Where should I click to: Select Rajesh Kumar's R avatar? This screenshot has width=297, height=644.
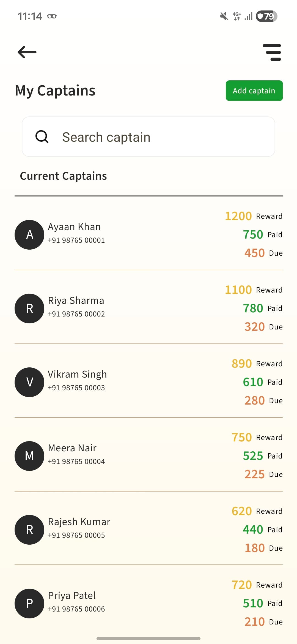click(x=29, y=530)
